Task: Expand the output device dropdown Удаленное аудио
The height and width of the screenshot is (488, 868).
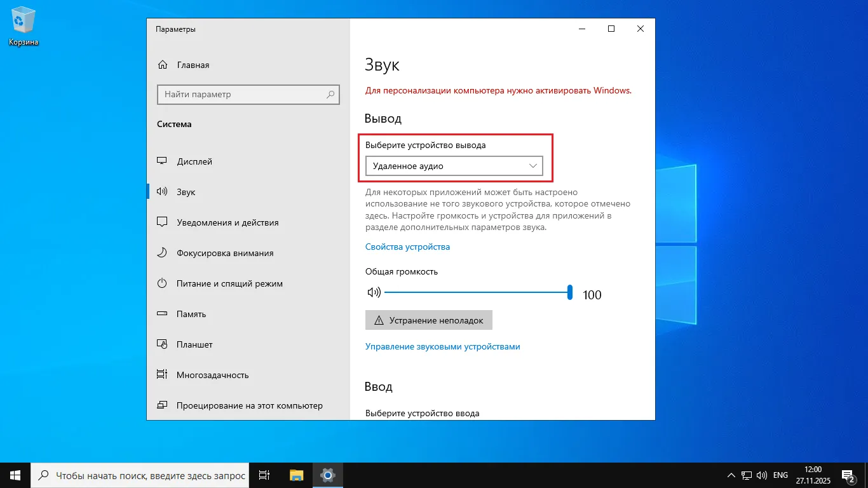Action: (x=454, y=166)
